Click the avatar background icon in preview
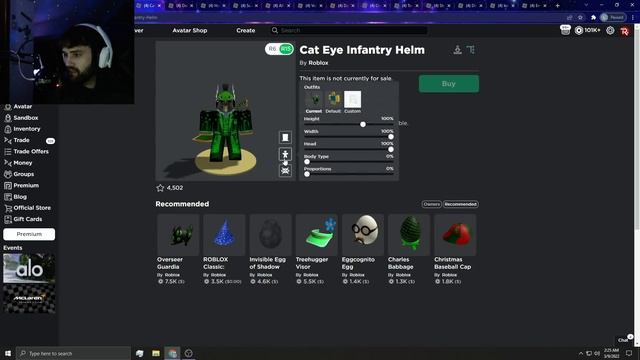The image size is (640, 360). point(285,138)
